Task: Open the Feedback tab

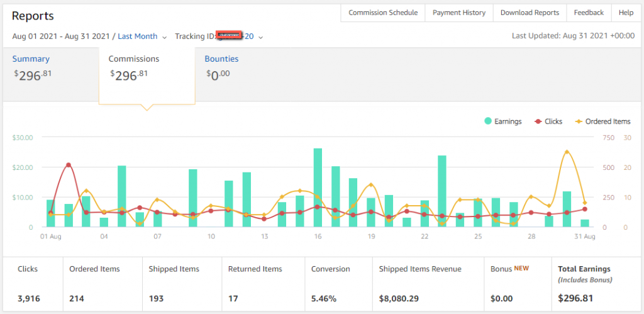Action: click(589, 13)
